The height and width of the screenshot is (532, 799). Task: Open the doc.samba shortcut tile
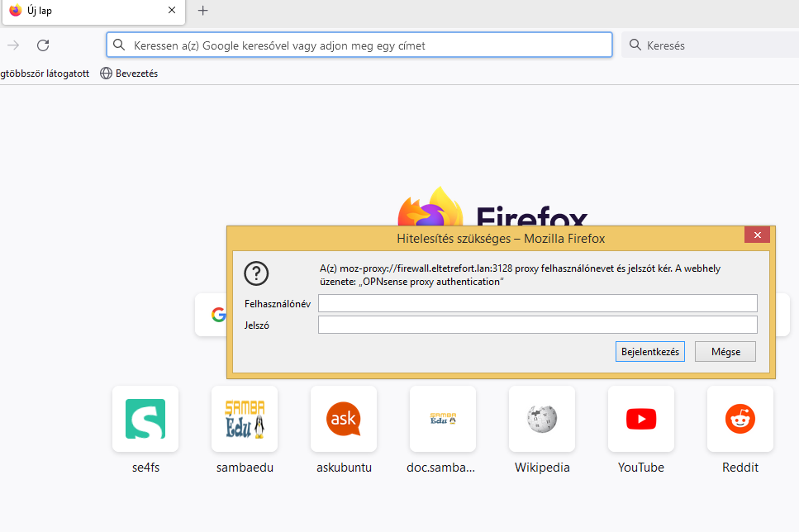(443, 419)
